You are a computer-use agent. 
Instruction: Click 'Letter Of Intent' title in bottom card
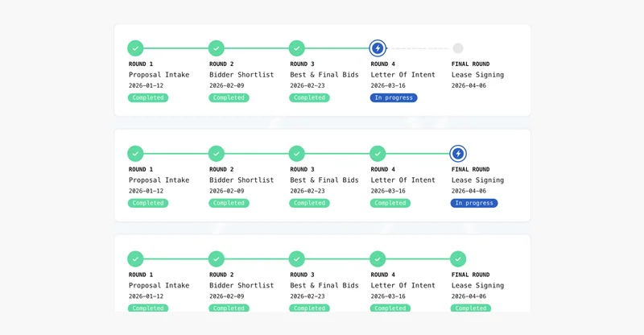tap(403, 285)
